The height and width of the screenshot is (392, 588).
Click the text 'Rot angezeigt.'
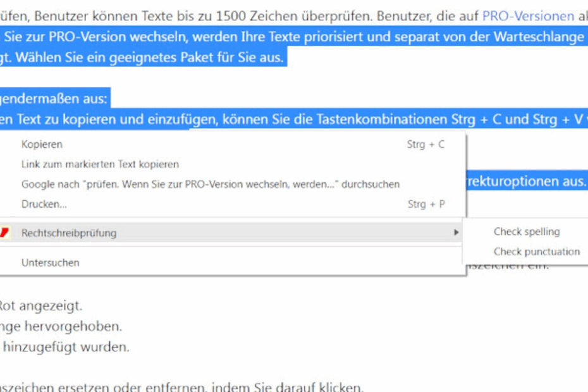(x=41, y=306)
